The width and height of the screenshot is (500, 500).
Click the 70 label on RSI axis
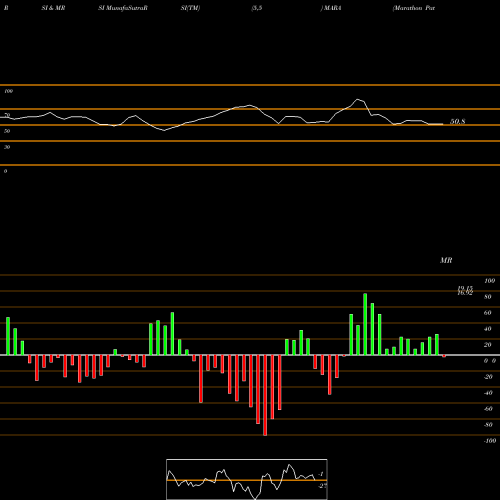coord(7,115)
